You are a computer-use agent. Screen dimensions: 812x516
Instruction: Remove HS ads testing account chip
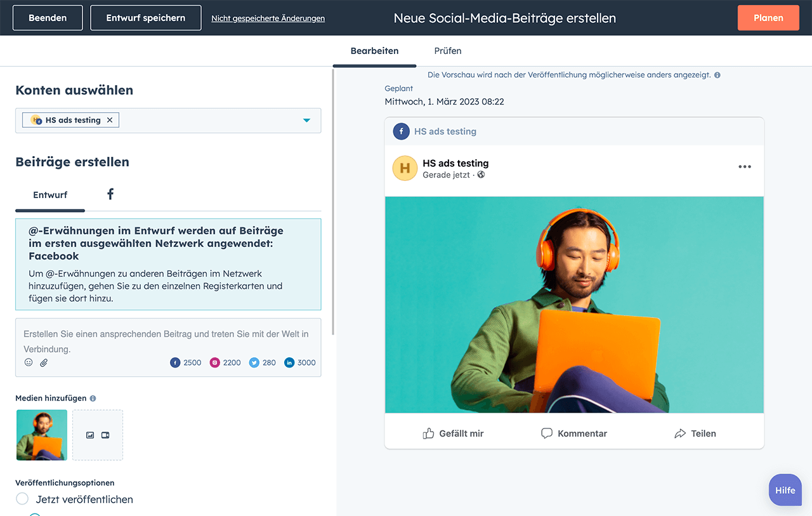point(110,120)
